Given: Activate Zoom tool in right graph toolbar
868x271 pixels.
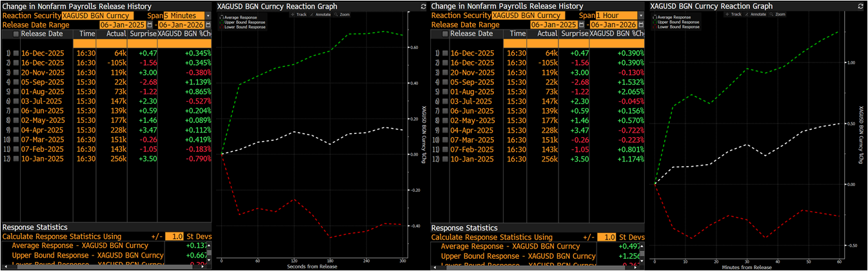Looking at the screenshot, I should point(778,14).
